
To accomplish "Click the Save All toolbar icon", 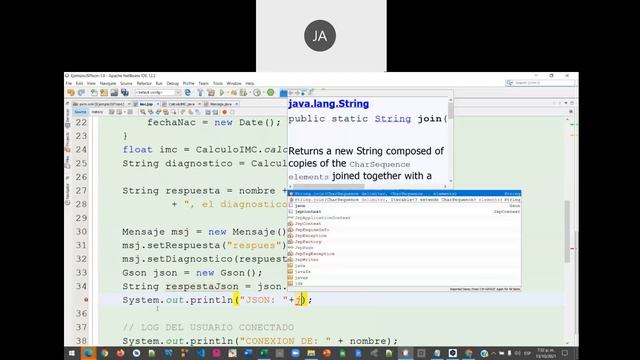I will click(124, 93).
